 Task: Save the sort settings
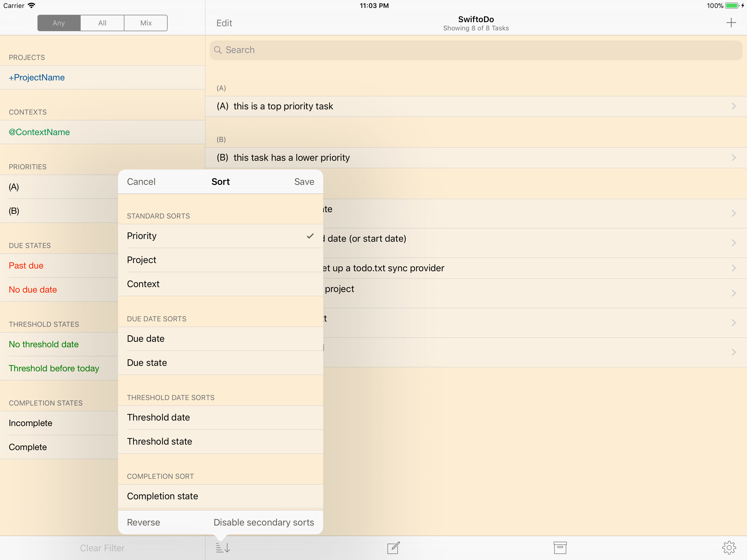[304, 182]
